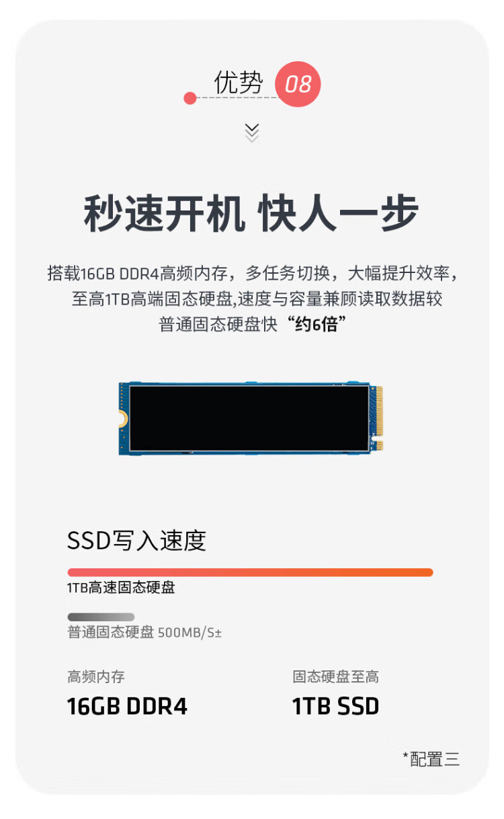The height and width of the screenshot is (819, 504).
Task: Click the 高频内存 label
Action: 96,676
